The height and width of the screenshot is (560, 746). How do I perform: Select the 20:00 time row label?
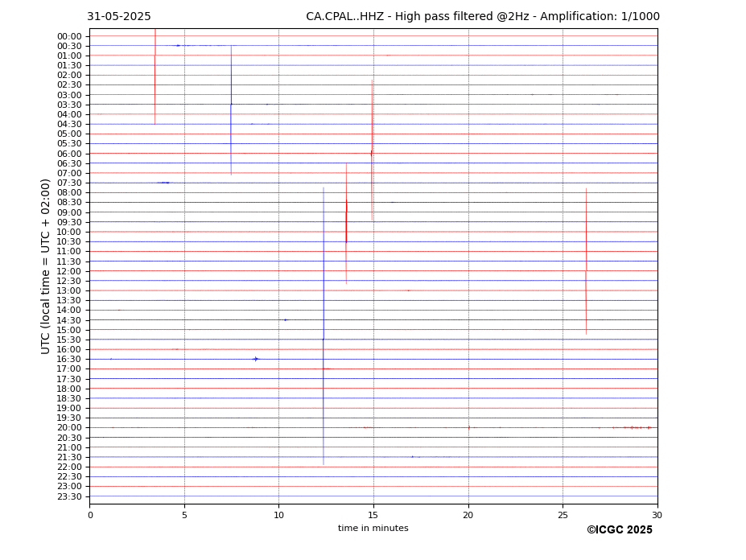tap(69, 428)
